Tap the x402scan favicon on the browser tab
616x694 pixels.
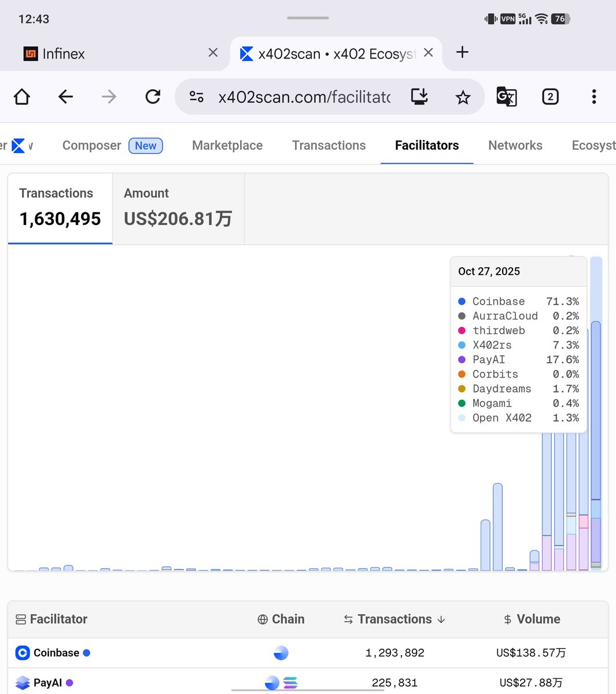click(245, 53)
